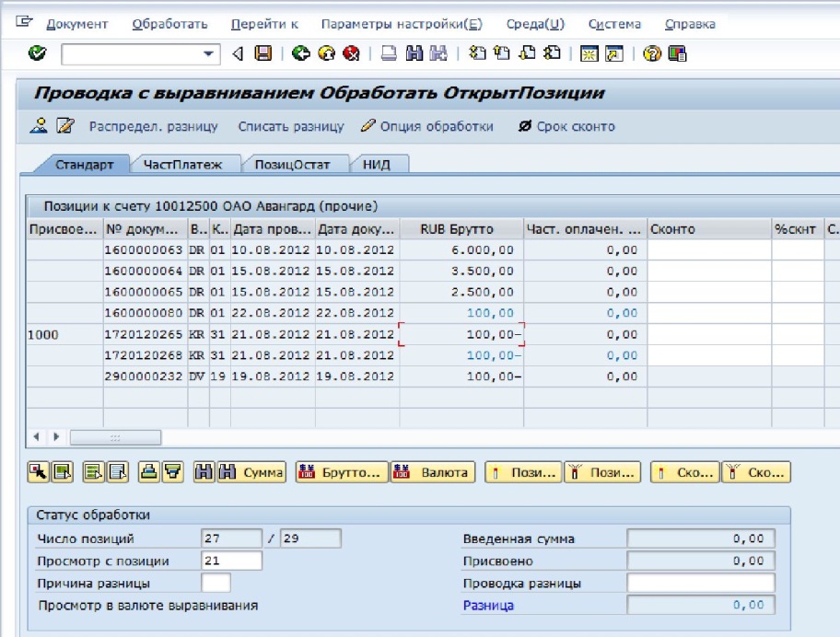Click the red Cancel icon in toolbar

click(350, 54)
